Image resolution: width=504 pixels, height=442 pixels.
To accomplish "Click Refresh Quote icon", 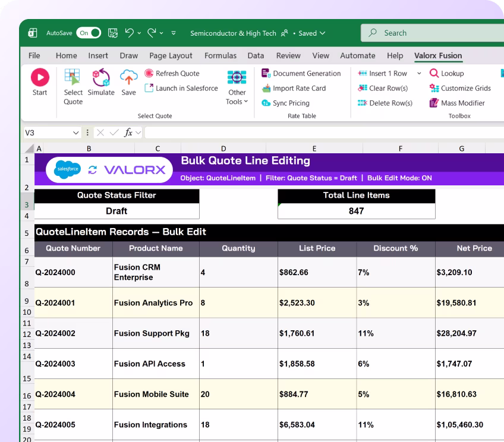I will [149, 73].
